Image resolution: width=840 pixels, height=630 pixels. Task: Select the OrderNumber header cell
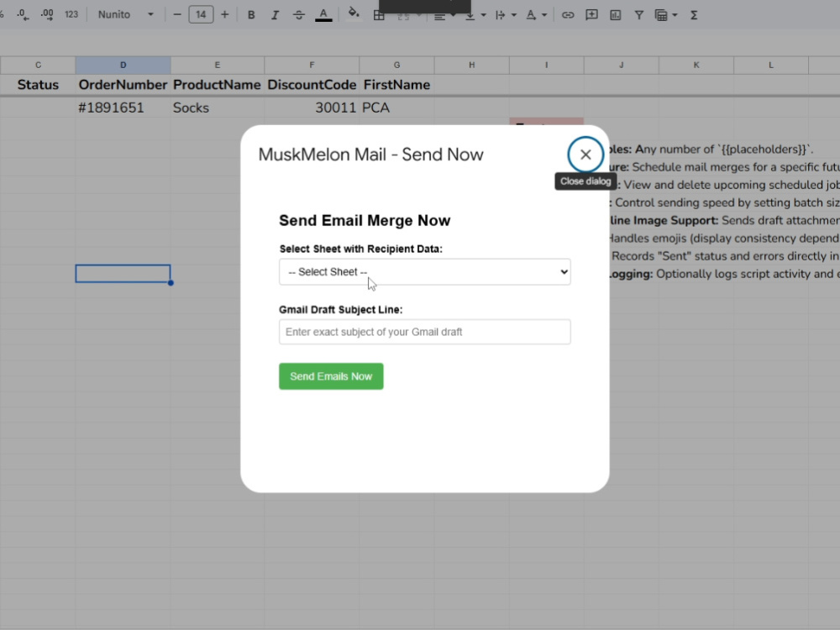point(123,85)
